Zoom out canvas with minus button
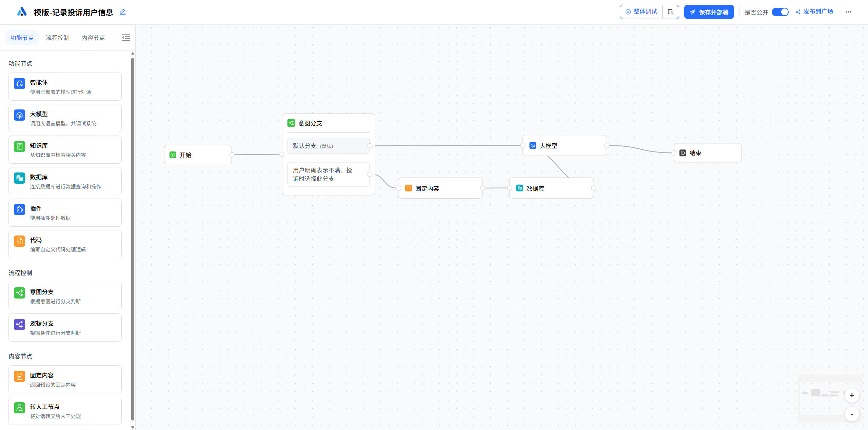868x430 pixels. (852, 414)
